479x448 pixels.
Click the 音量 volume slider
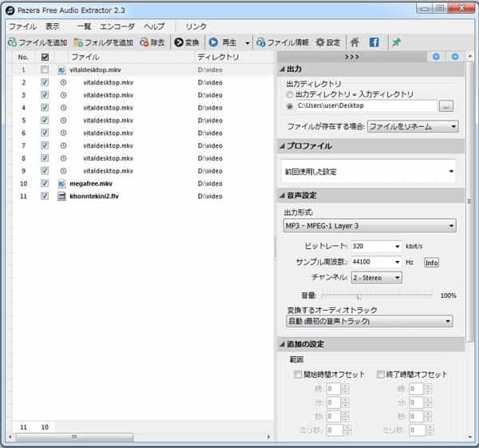pyautogui.click(x=378, y=295)
